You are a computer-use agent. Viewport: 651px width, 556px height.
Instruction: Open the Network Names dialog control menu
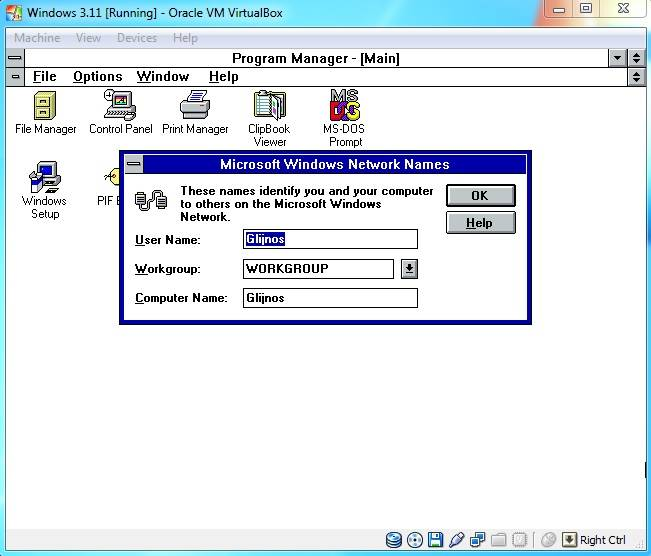(133, 164)
